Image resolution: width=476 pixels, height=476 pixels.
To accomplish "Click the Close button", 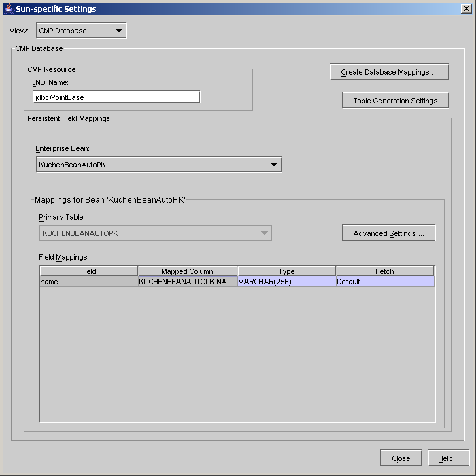I will pyautogui.click(x=401, y=458).
